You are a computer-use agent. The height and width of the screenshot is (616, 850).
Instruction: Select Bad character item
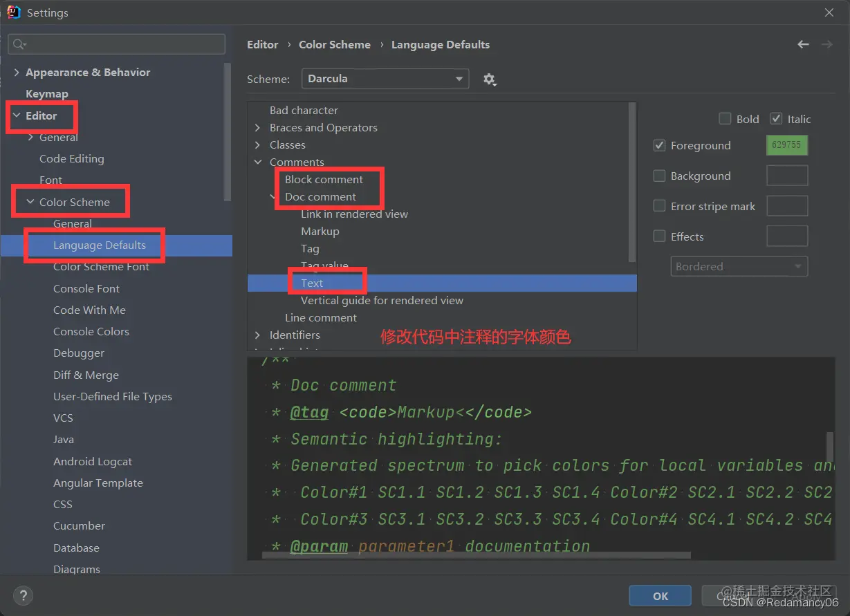point(304,110)
